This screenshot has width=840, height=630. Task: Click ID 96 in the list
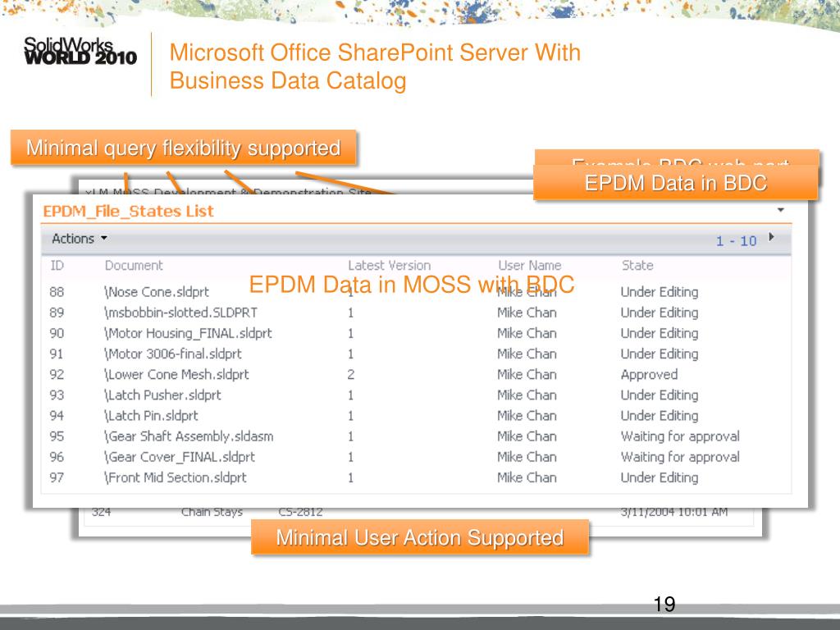57,457
